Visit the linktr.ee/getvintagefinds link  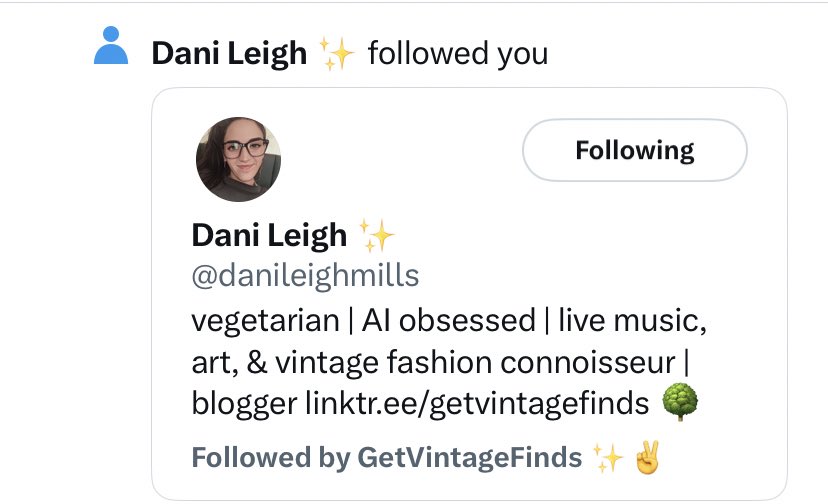coord(477,404)
